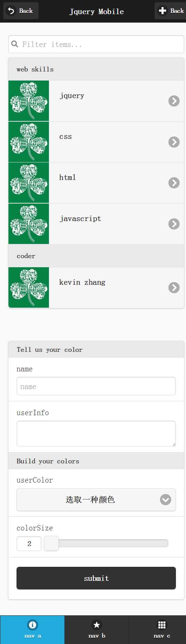
Task: Click into the userInfo textarea
Action: click(96, 433)
